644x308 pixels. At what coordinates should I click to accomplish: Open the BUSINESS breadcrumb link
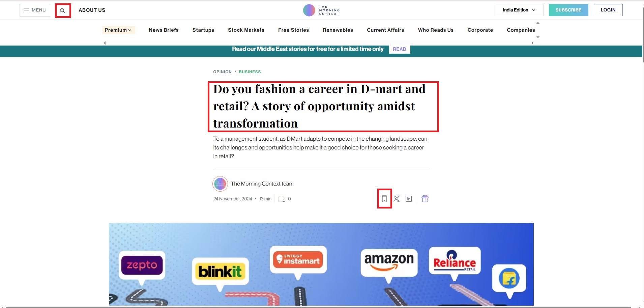point(250,72)
